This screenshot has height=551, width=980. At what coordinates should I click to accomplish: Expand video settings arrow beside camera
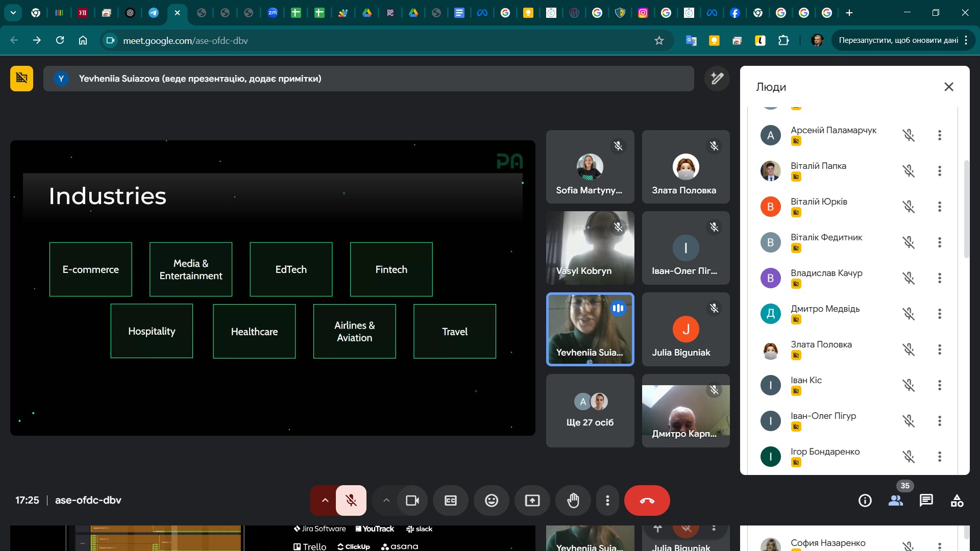pyautogui.click(x=386, y=500)
